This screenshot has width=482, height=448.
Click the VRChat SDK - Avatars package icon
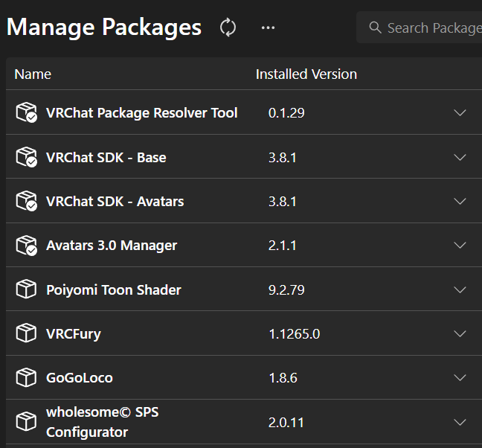click(x=26, y=201)
